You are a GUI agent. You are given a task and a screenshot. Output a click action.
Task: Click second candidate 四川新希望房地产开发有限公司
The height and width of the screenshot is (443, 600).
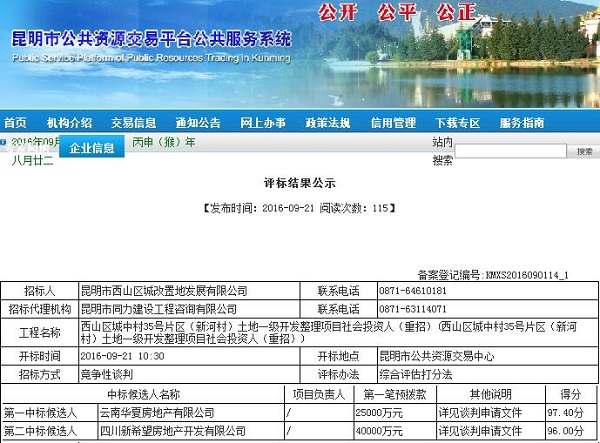point(179,430)
